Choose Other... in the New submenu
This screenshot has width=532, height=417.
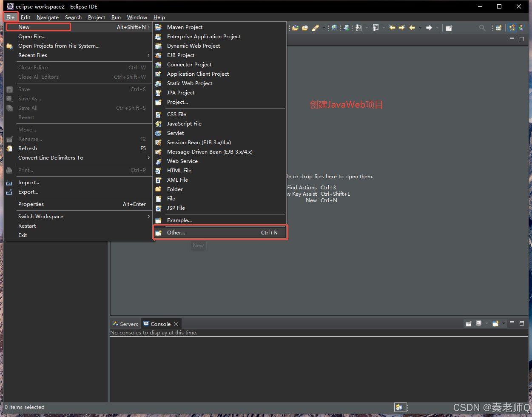coord(176,233)
